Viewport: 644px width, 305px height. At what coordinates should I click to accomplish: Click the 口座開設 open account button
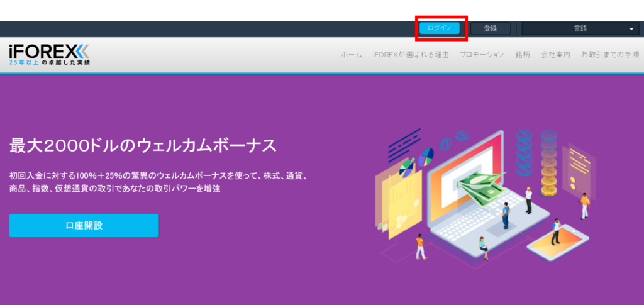[84, 225]
